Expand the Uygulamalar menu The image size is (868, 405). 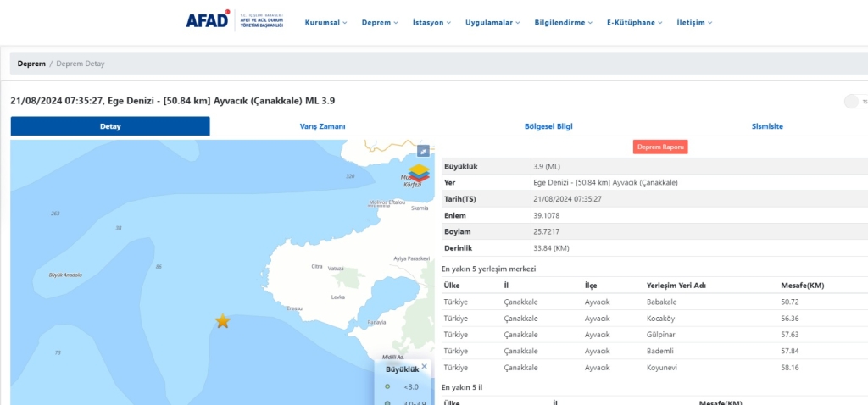click(x=492, y=23)
